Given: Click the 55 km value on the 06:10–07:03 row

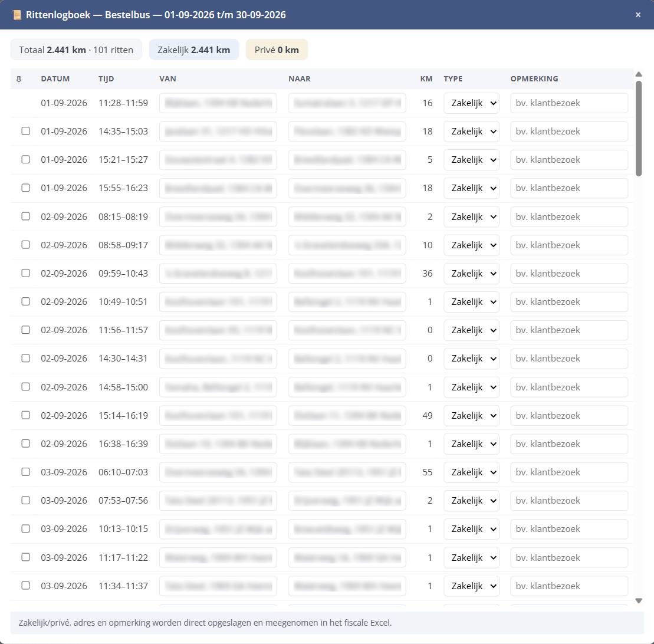Looking at the screenshot, I should pos(427,472).
